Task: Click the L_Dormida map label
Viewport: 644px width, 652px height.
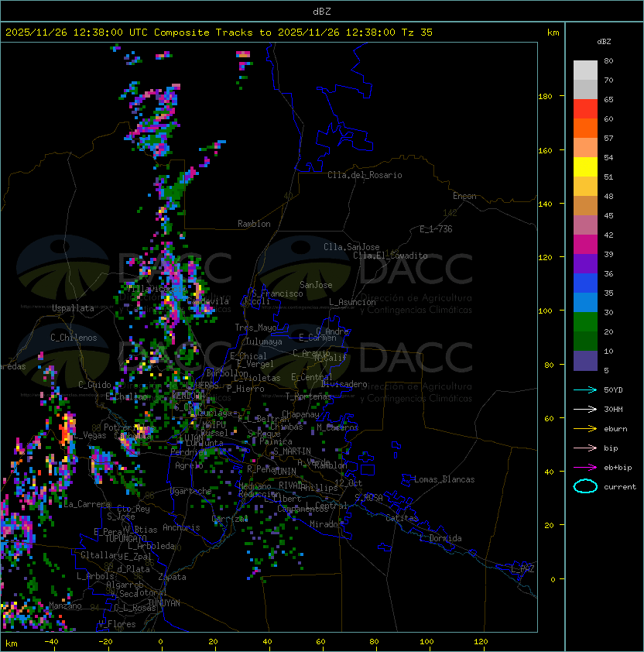Action: [440, 538]
